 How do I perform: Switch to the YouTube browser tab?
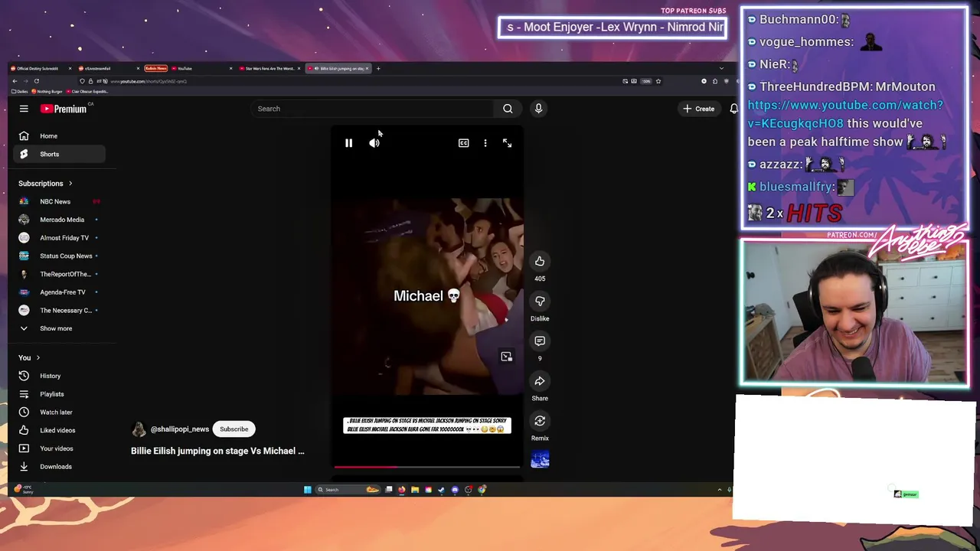click(201, 68)
